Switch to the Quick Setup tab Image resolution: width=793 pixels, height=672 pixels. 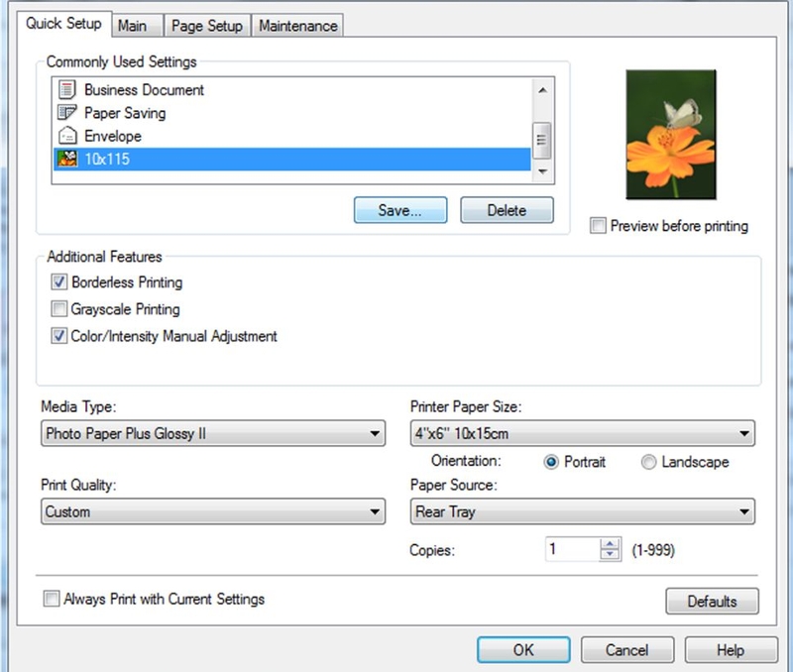[x=63, y=23]
